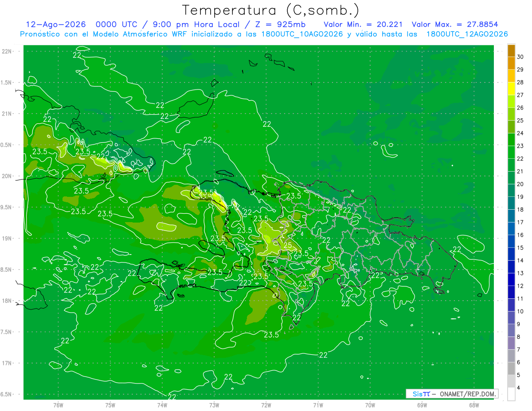
Task: Click the 'SisTT – ONAMET/REP.DOM.' credit box
Action: pyautogui.click(x=452, y=394)
